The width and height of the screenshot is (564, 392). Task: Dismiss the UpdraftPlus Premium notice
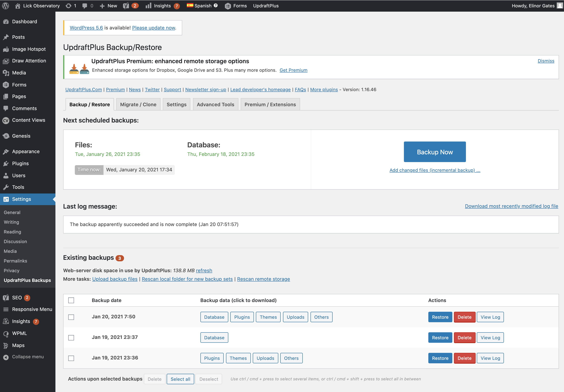[546, 61]
